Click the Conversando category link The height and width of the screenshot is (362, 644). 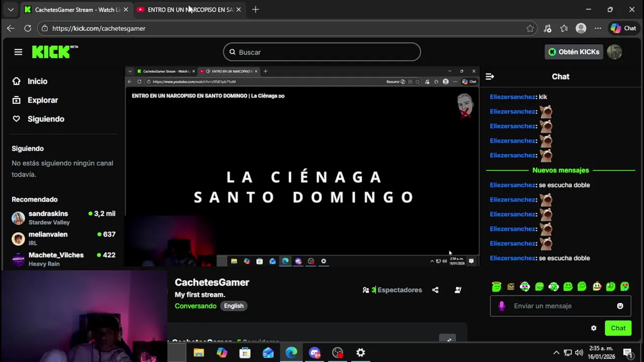(x=195, y=306)
